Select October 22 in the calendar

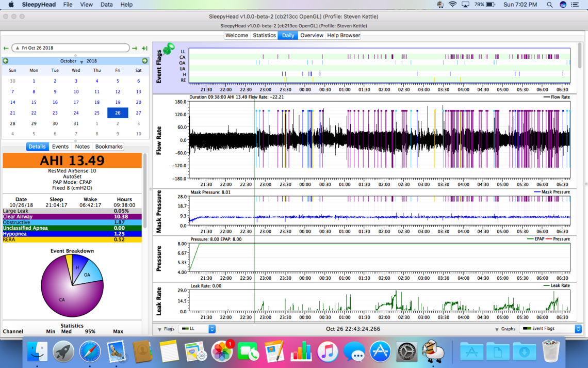point(34,113)
